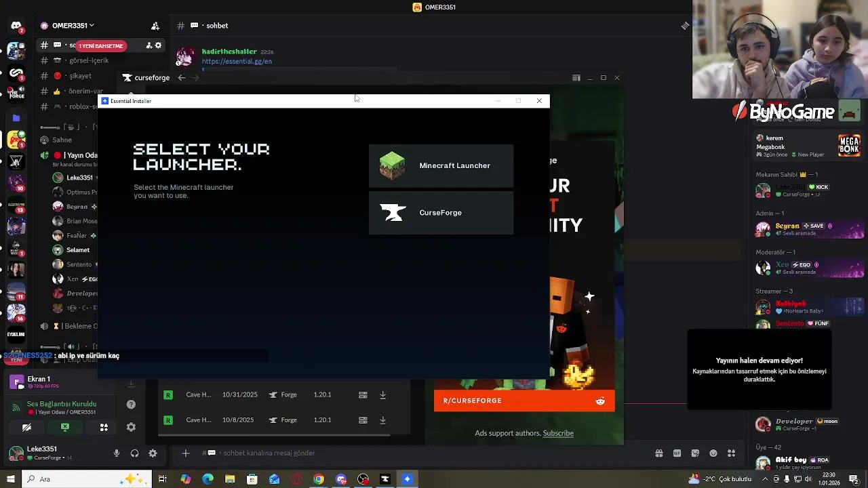Open Google Chrome from the taskbar
Image resolution: width=868 pixels, height=488 pixels.
(319, 479)
